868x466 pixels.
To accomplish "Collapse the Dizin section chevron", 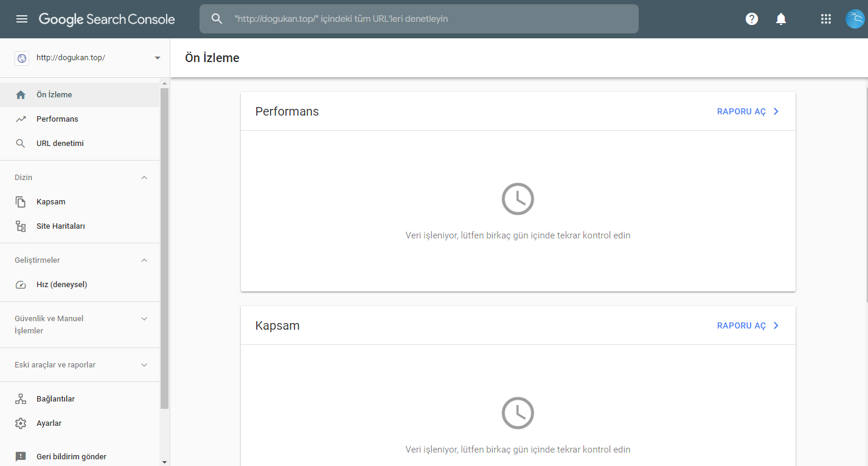I will point(144,178).
